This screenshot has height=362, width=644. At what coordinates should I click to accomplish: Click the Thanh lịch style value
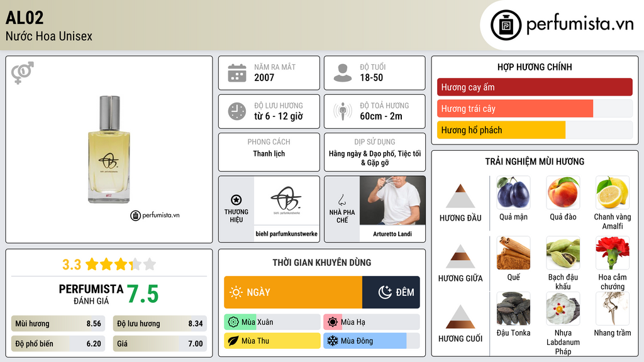[269, 153]
